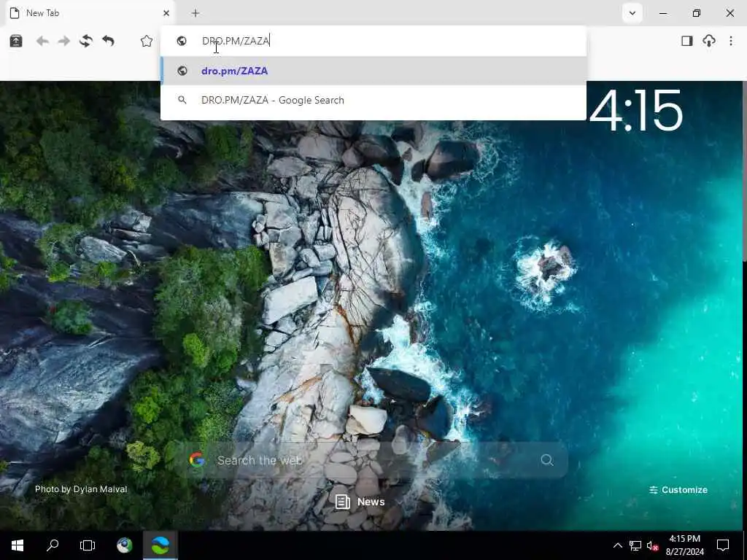This screenshot has height=560, width=747.
Task: Click globe icon inside the address bar
Action: tap(182, 41)
